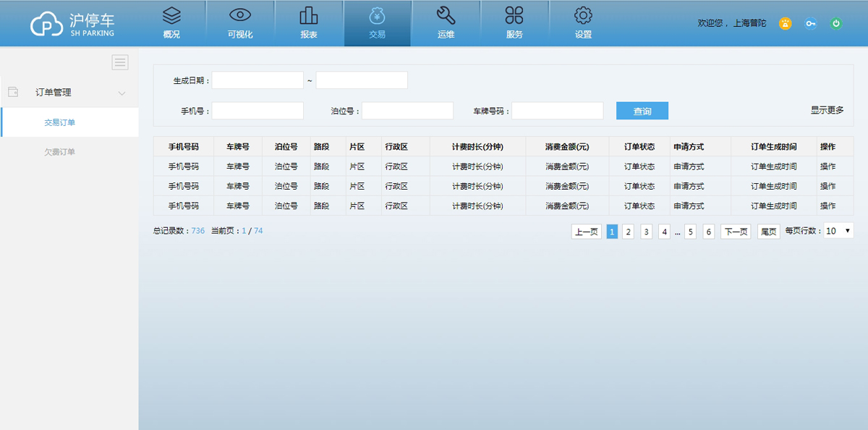
Task: Open the 每页行数 dropdown showing 10
Action: point(838,231)
